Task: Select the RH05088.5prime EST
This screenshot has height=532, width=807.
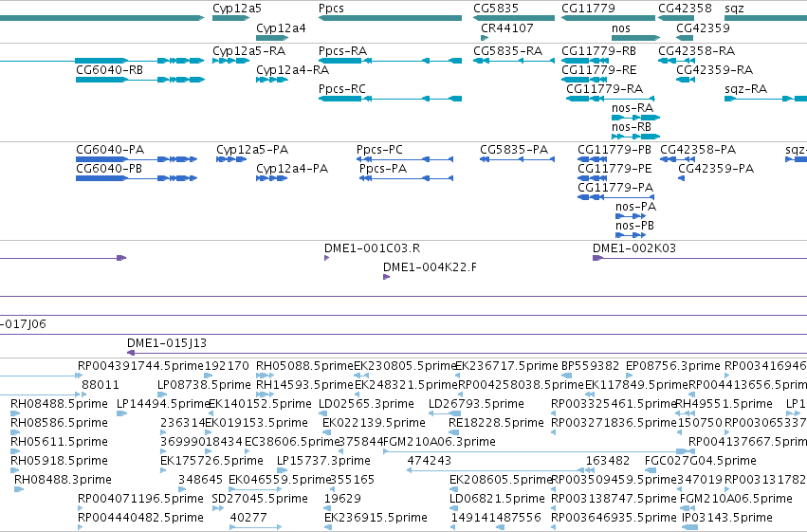Action: click(x=266, y=376)
